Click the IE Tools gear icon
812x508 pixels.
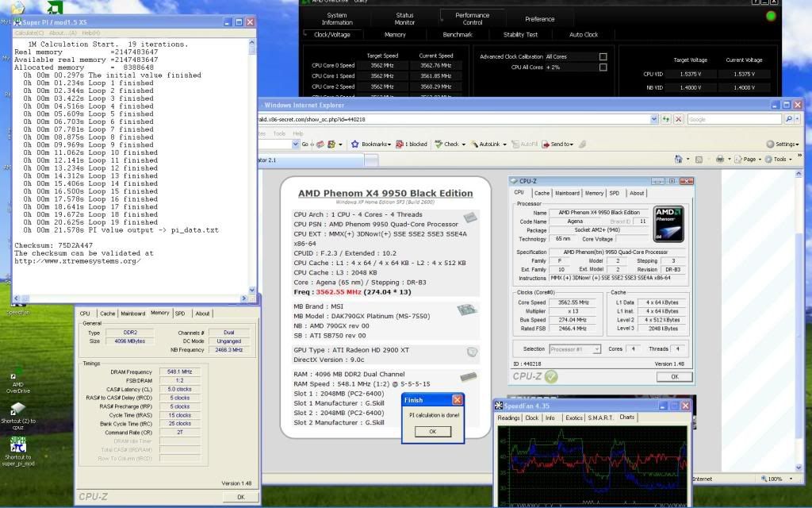coord(768,159)
